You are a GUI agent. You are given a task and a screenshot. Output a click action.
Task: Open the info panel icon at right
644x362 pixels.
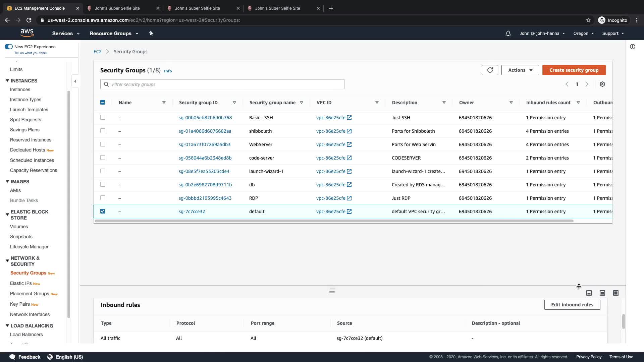pos(633,47)
